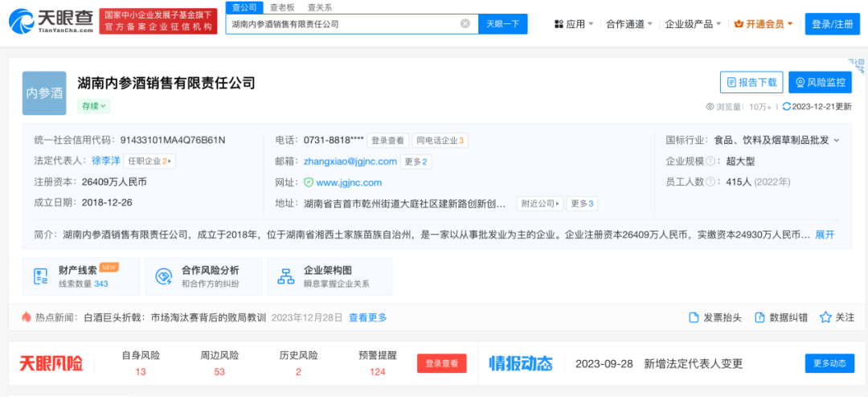The height and width of the screenshot is (397, 868).
Task: Click 更多 2 next to the email
Action: 416,162
